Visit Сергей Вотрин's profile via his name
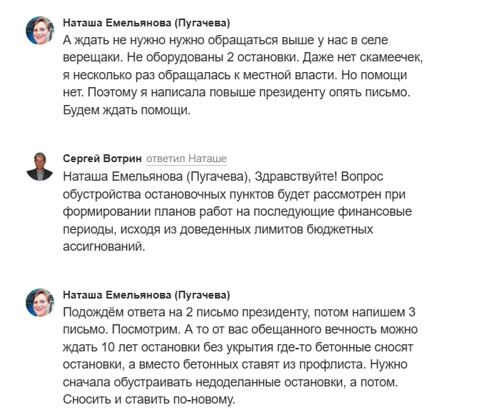This screenshot has height=420, width=504. coord(102,159)
